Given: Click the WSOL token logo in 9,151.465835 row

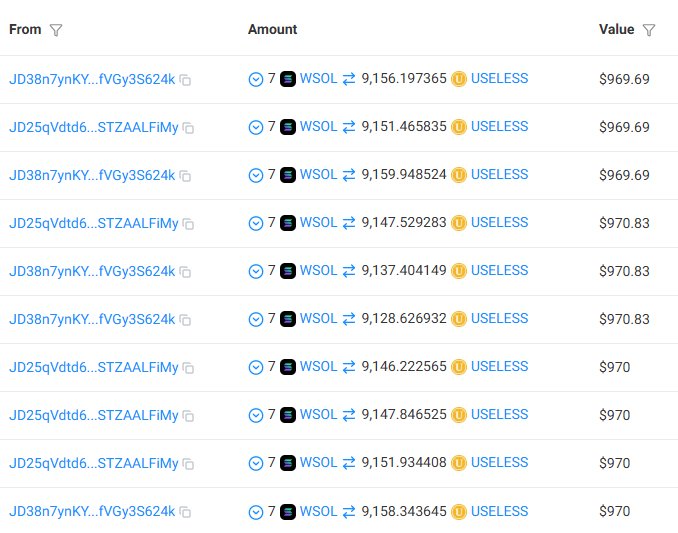Looking at the screenshot, I should (288, 127).
